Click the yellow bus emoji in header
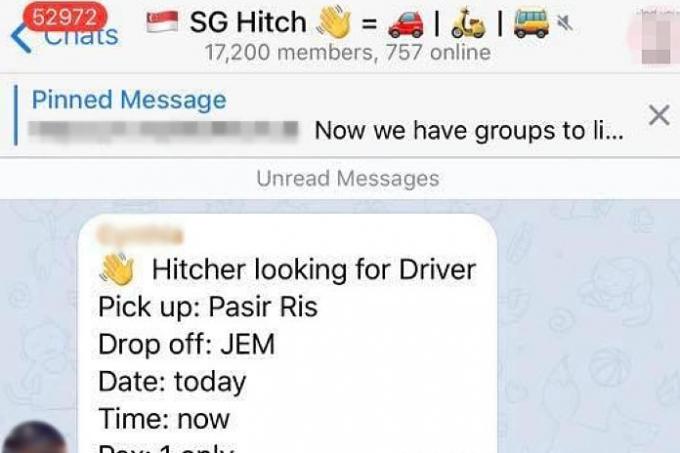This screenshot has width=680, height=453. point(531,23)
